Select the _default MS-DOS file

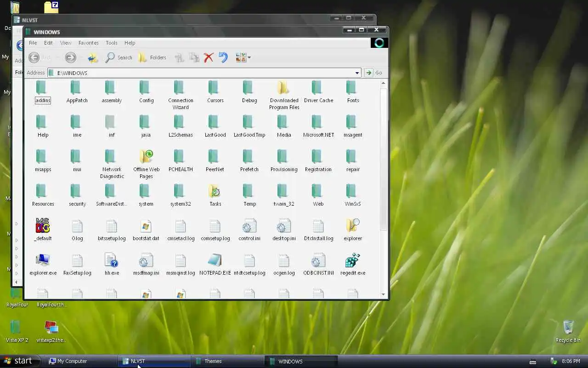coord(43,230)
